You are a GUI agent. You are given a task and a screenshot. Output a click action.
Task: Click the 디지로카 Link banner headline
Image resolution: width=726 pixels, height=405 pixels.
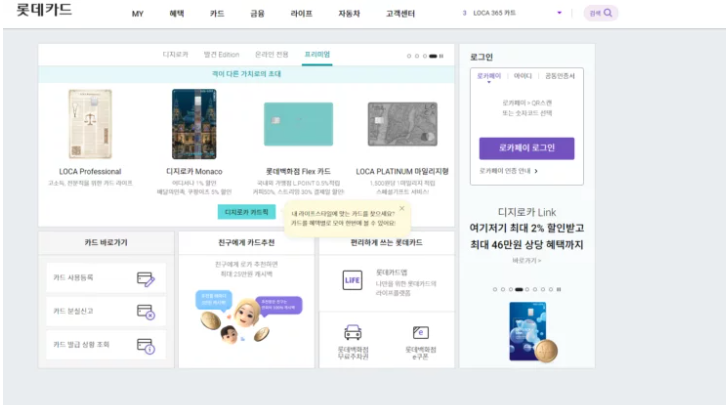[527, 229]
